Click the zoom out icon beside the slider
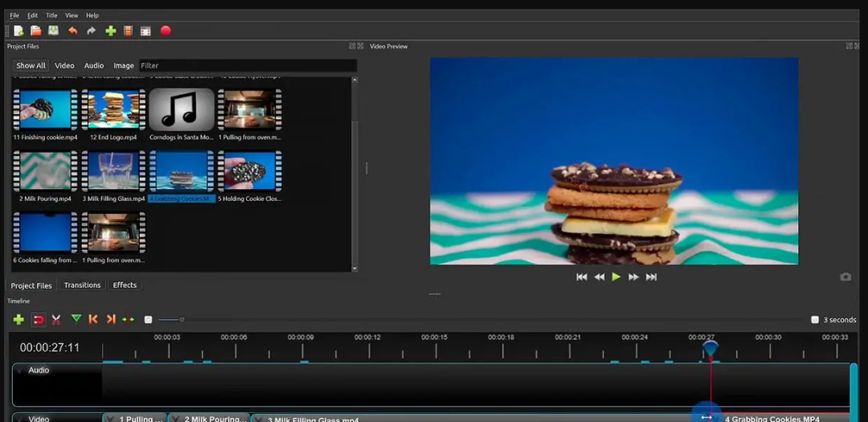The image size is (868, 422). 148,320
